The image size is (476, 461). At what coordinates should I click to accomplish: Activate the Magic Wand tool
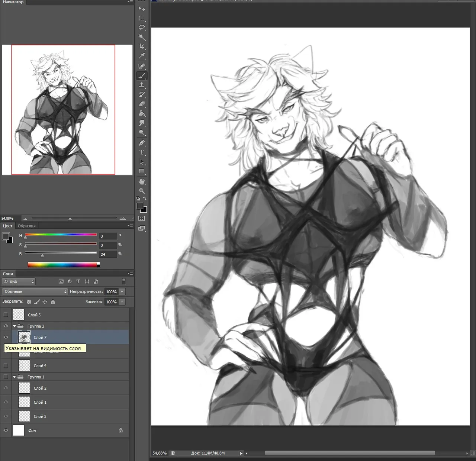pos(142,37)
